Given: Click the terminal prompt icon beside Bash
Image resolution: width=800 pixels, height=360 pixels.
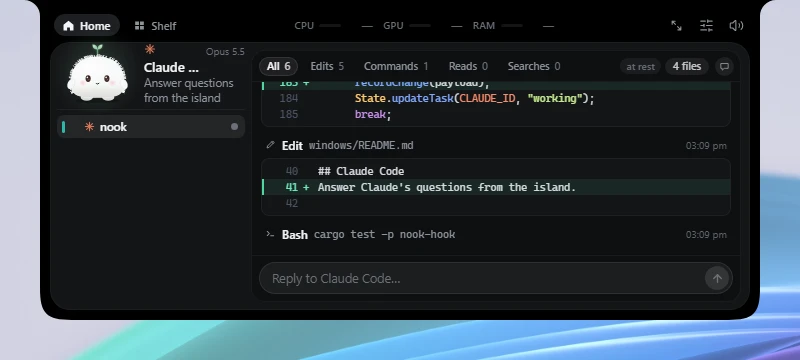Looking at the screenshot, I should [x=270, y=234].
